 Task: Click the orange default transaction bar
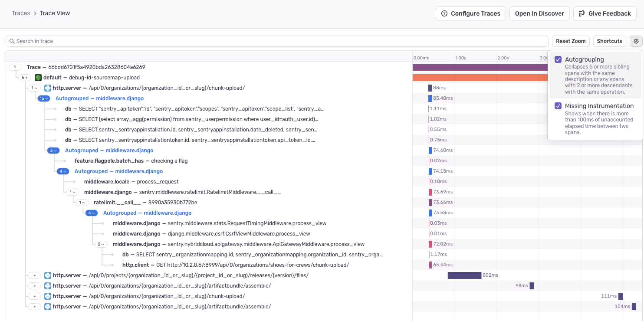tap(480, 78)
